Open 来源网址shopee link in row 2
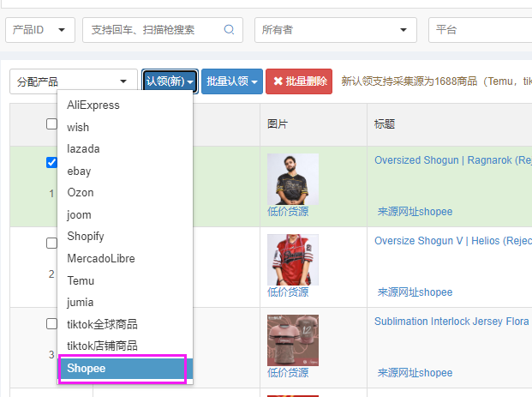 (415, 292)
